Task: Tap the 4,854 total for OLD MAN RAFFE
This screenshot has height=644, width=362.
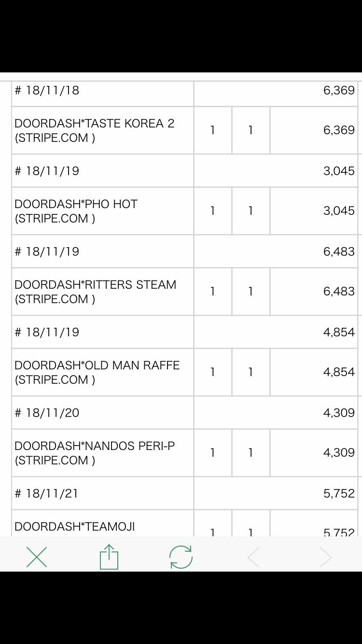Action: tap(339, 372)
